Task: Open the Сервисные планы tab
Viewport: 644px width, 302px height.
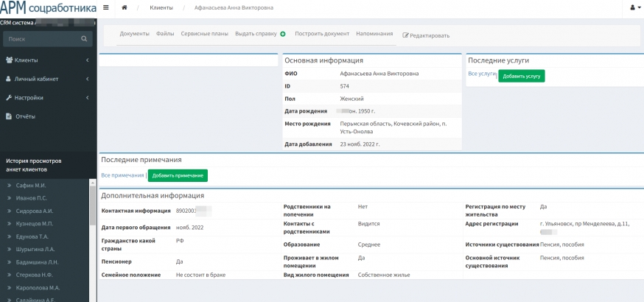Action: pyautogui.click(x=204, y=34)
